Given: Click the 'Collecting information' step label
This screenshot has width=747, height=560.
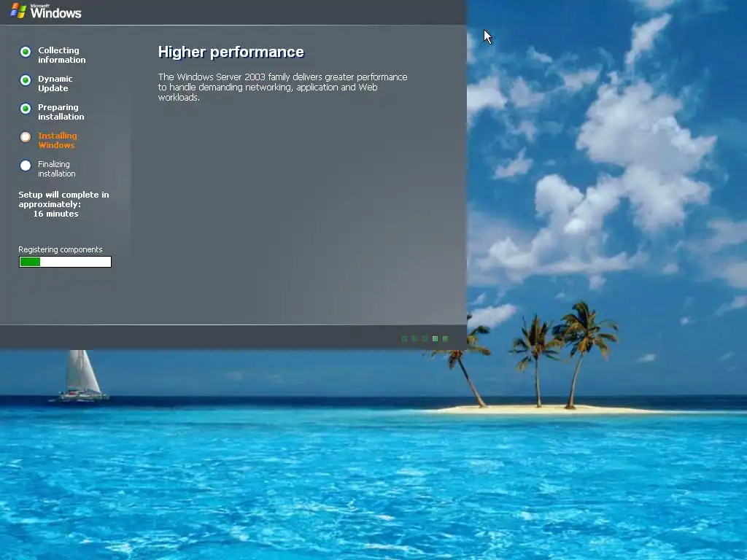Looking at the screenshot, I should (x=62, y=55).
